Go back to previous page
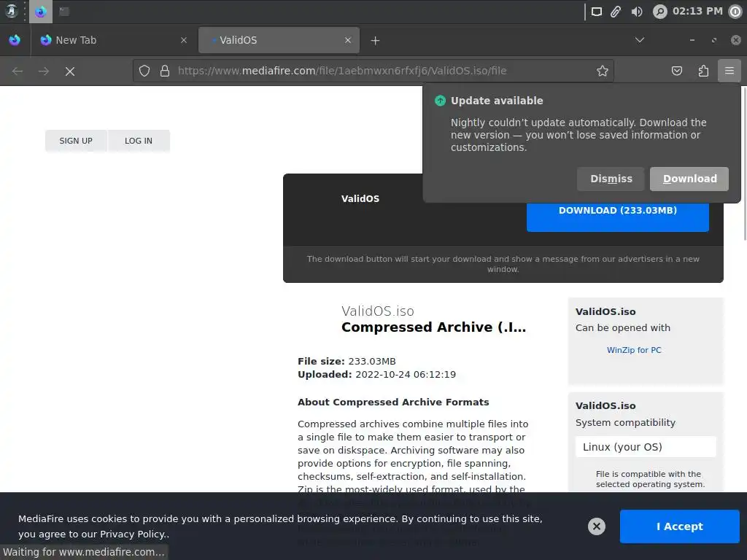 point(18,71)
